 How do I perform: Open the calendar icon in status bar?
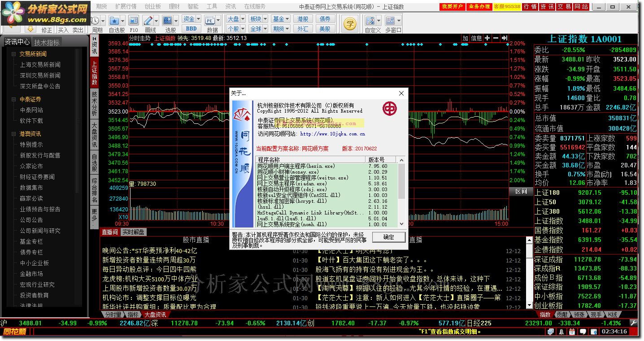pos(572,332)
